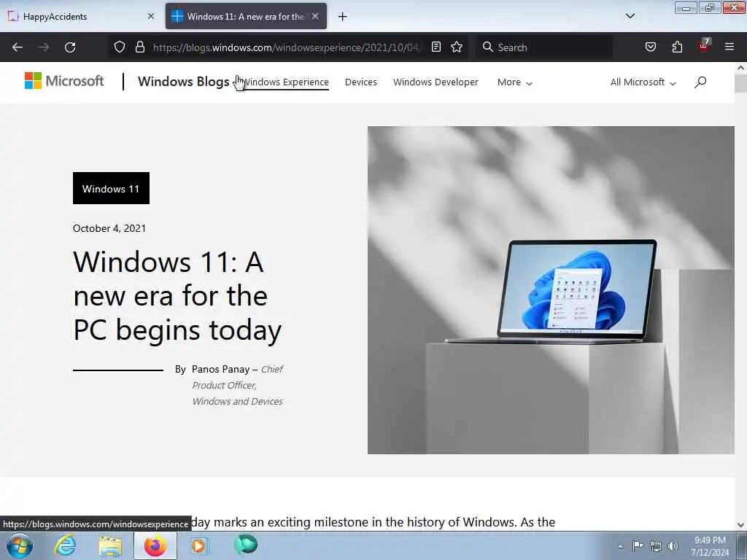
Task: Open a new tab
Action: (x=343, y=17)
